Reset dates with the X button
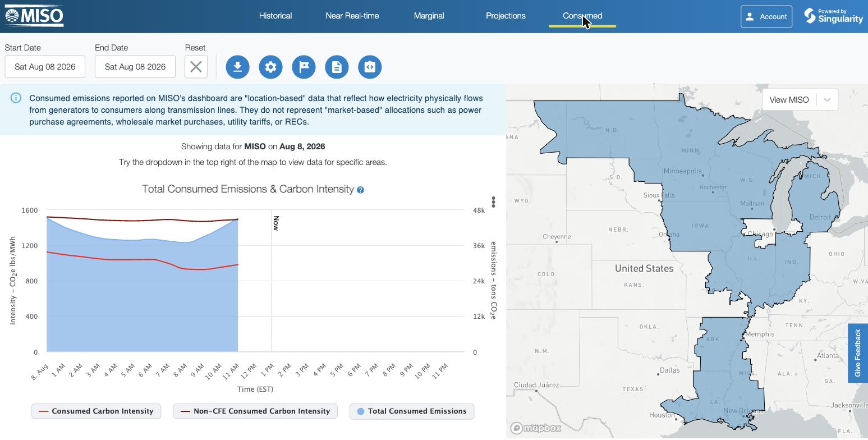Image resolution: width=868 pixels, height=440 pixels. coord(196,67)
